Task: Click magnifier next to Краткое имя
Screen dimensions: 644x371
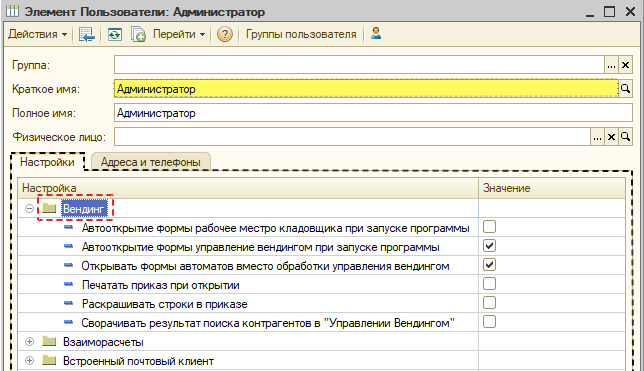Action: tap(625, 89)
